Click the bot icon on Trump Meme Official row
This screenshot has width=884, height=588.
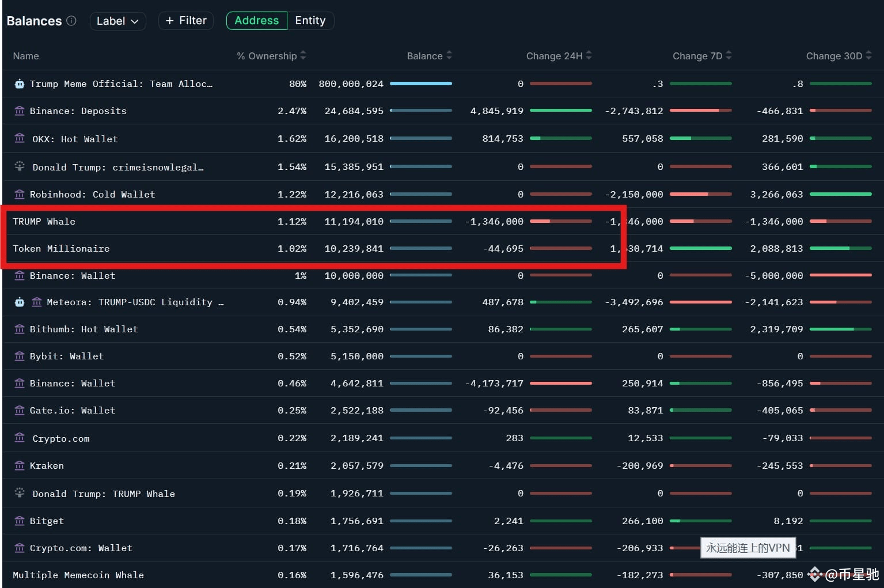19,84
